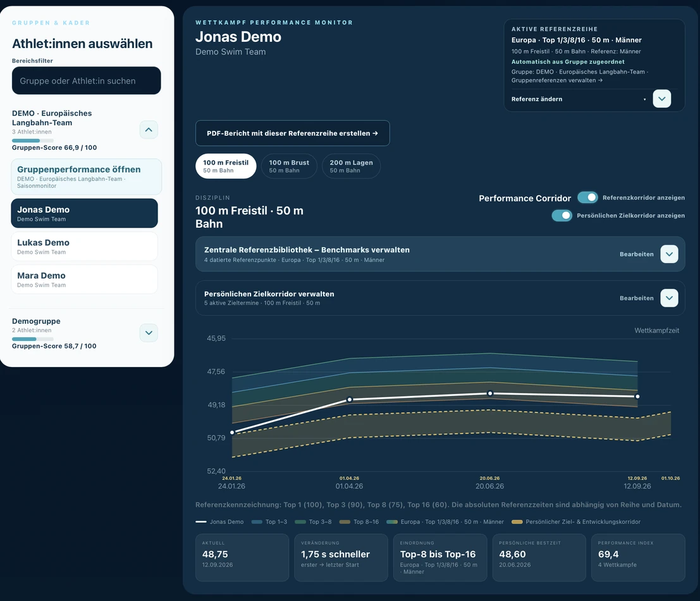Click Bearbeiten for Zentrale Referenzbibliothek
The height and width of the screenshot is (601, 700).
coord(636,254)
